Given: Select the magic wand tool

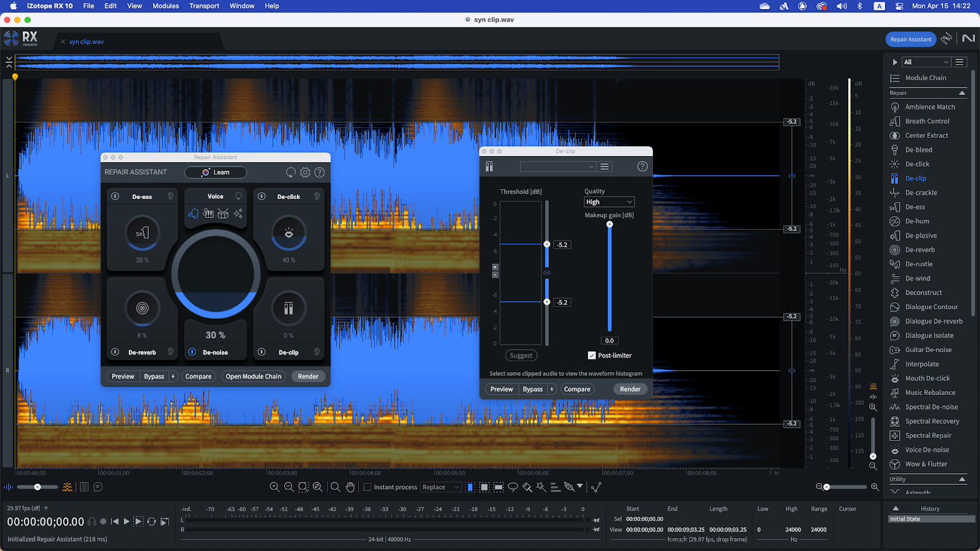Looking at the screenshot, I should [x=541, y=487].
